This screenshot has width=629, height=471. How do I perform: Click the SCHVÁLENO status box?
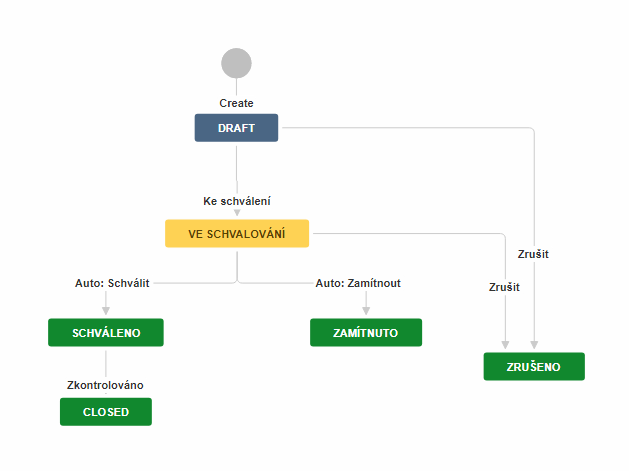(105, 333)
